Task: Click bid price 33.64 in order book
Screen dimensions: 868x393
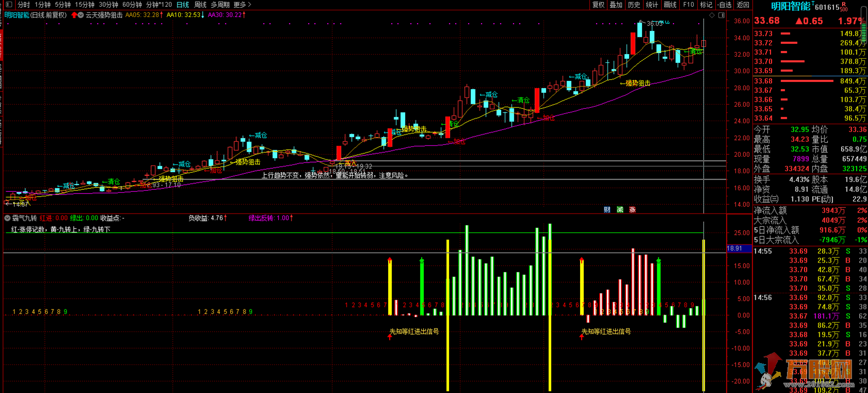Action: (x=763, y=118)
